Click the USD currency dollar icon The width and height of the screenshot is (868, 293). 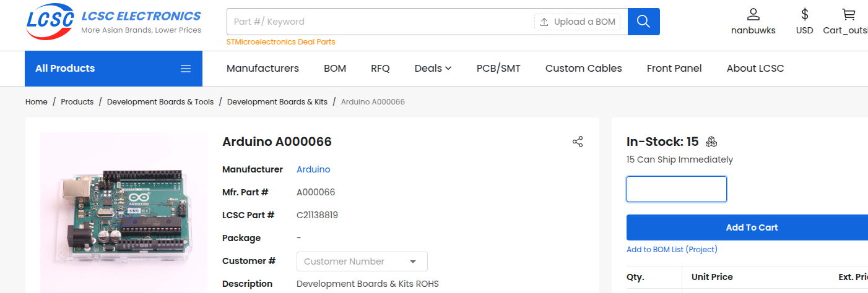click(805, 14)
